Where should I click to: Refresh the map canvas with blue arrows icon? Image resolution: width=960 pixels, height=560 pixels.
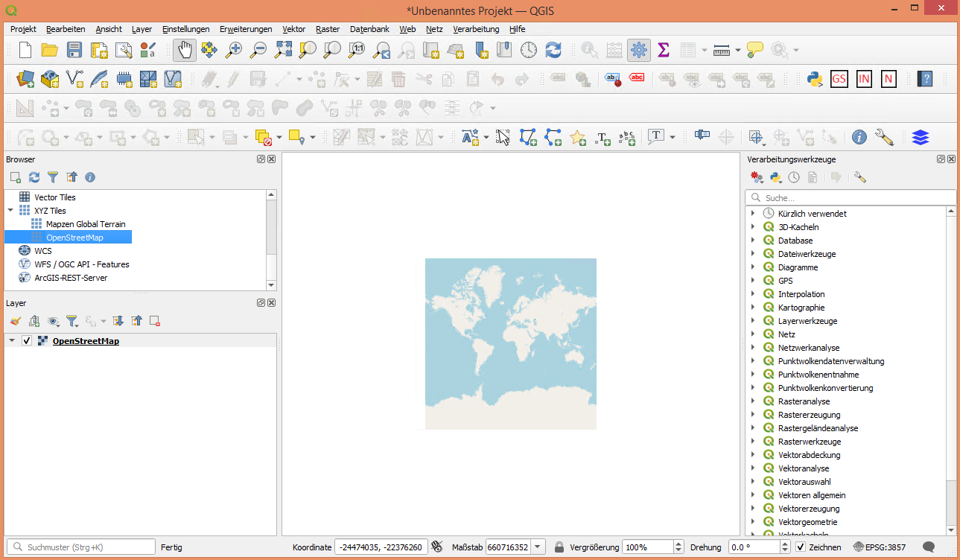(553, 50)
